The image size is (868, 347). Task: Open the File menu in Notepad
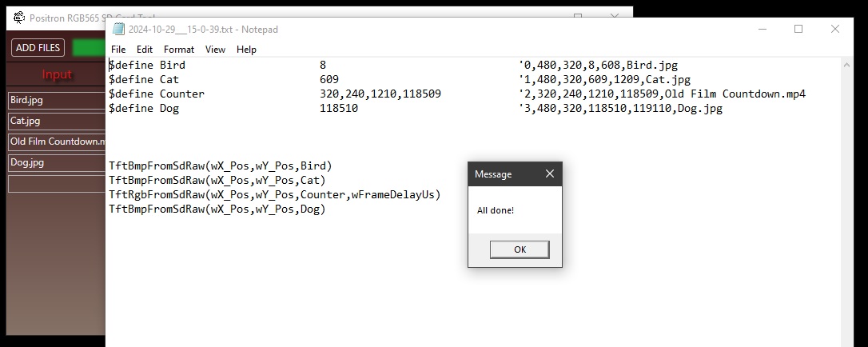(x=118, y=50)
